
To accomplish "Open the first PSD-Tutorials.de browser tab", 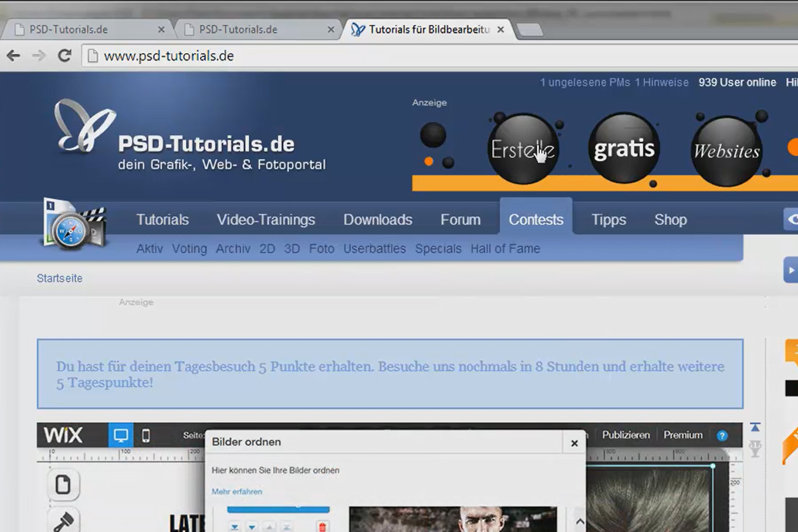I will point(86,29).
